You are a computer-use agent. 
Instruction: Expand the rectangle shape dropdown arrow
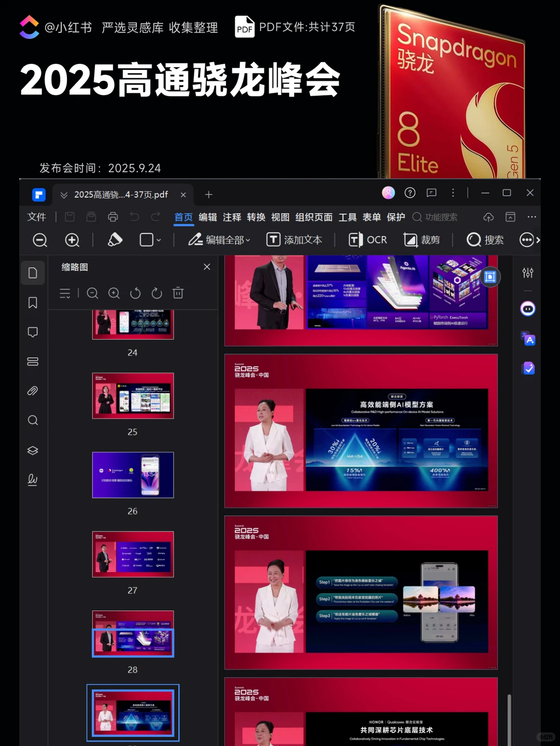pyautogui.click(x=159, y=240)
